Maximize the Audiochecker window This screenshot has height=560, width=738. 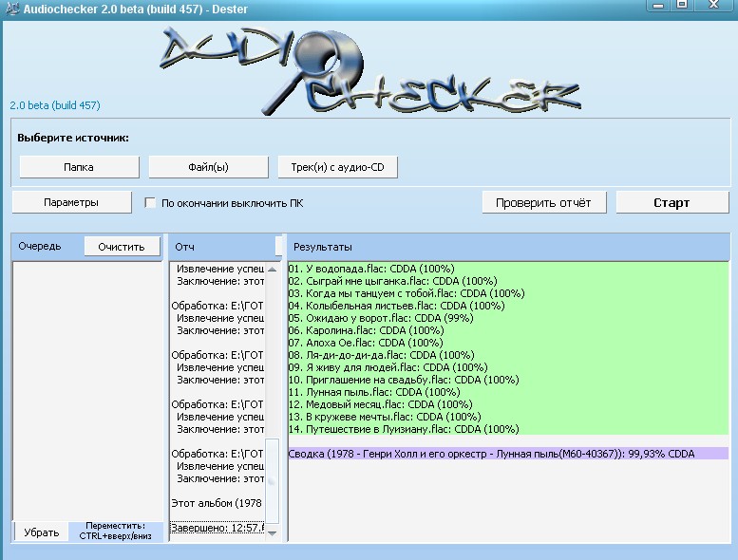click(x=682, y=6)
